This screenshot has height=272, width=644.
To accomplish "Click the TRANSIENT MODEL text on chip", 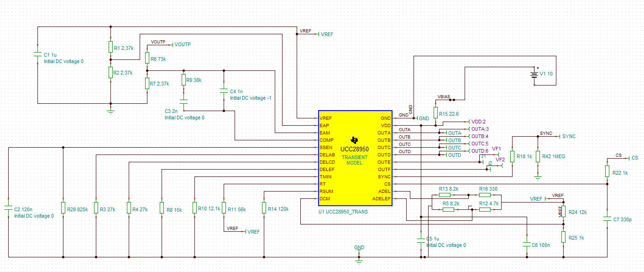I will pos(354,160).
